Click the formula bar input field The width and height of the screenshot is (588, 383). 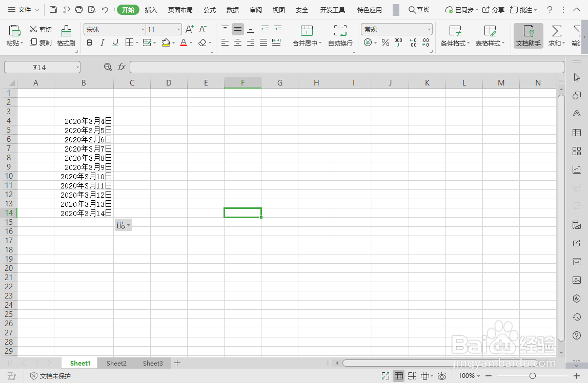347,68
